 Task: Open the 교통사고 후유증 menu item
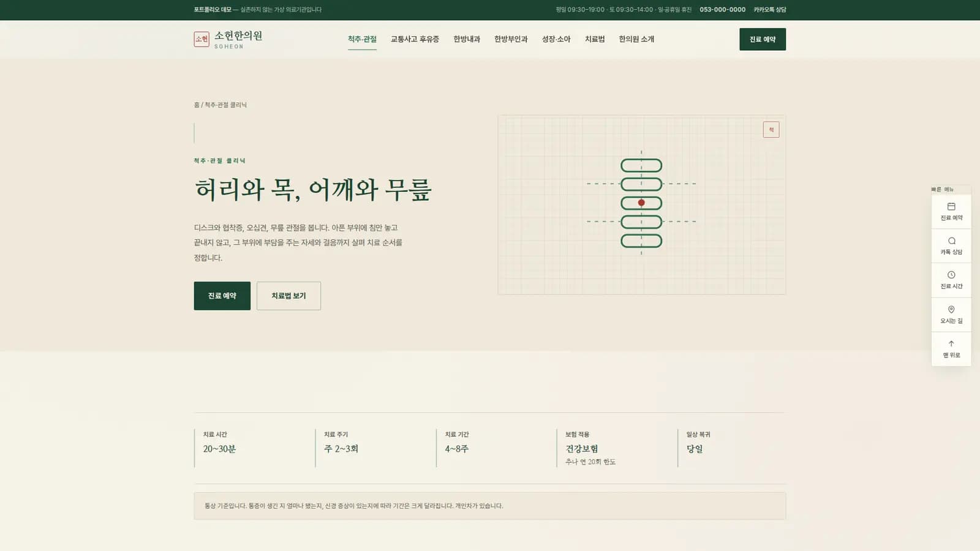415,39
